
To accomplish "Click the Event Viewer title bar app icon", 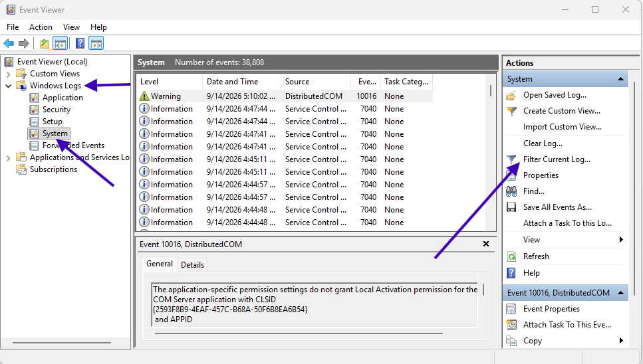I will coord(11,9).
